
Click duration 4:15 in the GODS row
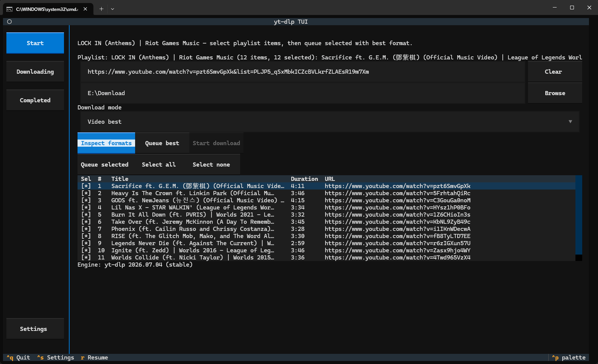298,200
